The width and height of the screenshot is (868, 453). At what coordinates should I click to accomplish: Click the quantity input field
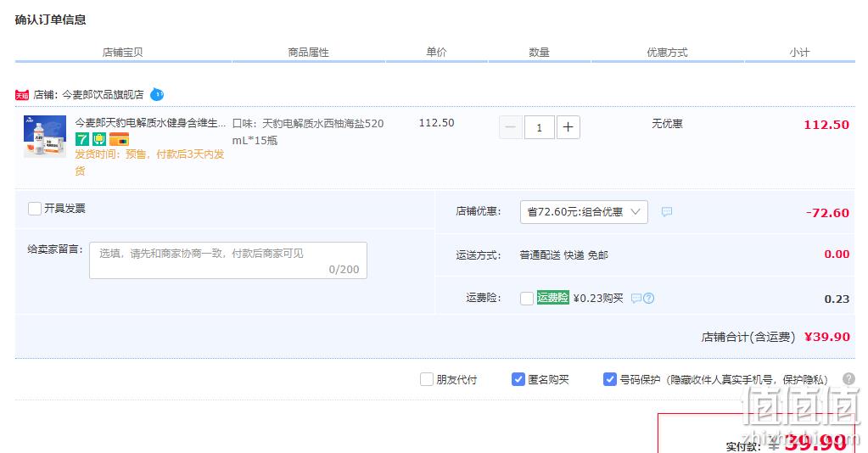[539, 127]
